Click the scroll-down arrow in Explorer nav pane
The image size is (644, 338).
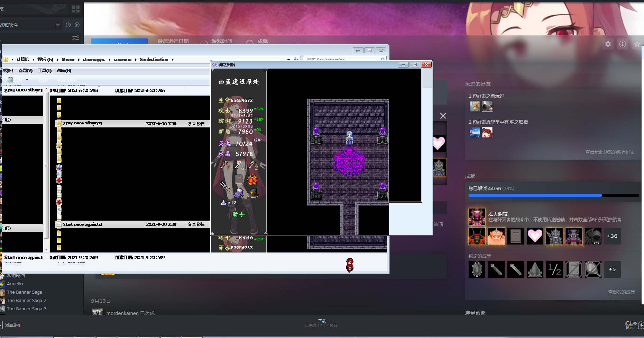tap(46, 249)
